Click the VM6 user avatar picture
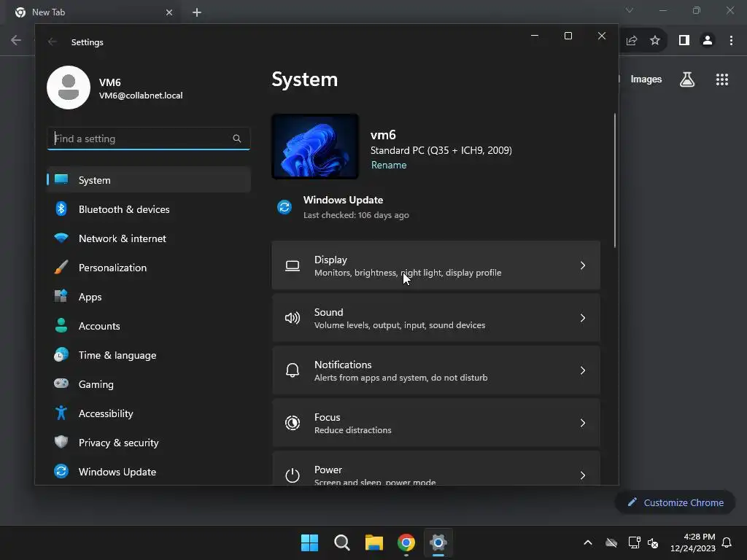Screen dimensions: 747x560 point(69,87)
